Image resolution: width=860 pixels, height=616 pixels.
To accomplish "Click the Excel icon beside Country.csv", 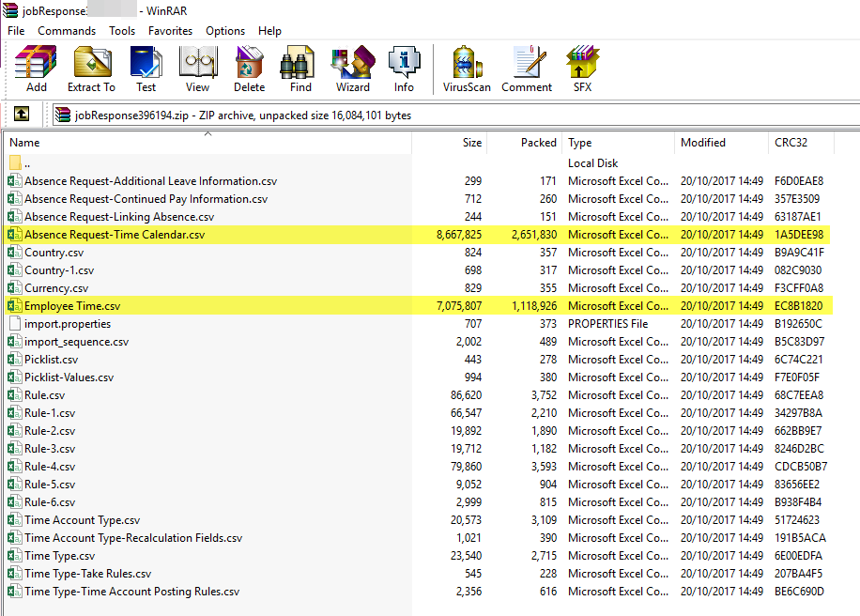I will pyautogui.click(x=15, y=253).
